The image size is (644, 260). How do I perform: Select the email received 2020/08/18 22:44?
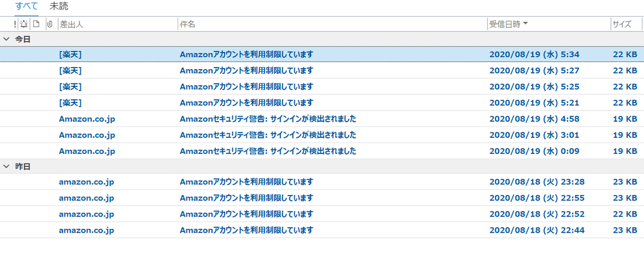tap(322, 230)
